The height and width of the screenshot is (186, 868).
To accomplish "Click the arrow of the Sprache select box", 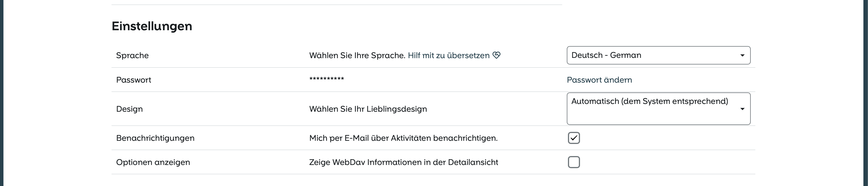I will click(742, 55).
